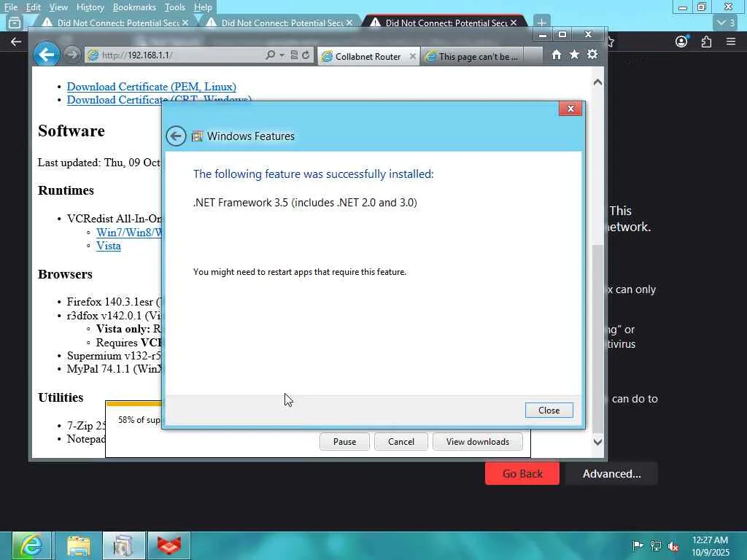The image size is (747, 560).
Task: Open Firefox History menu
Action: (x=90, y=7)
